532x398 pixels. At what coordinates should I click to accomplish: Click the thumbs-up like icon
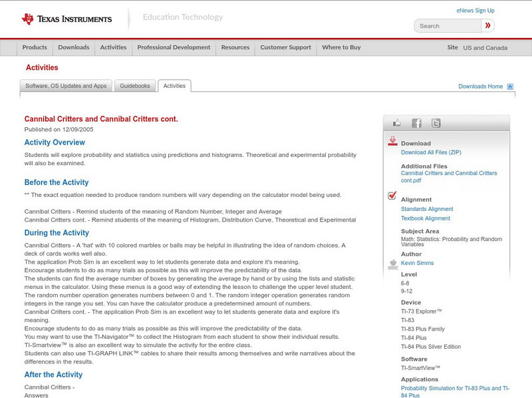(396, 123)
